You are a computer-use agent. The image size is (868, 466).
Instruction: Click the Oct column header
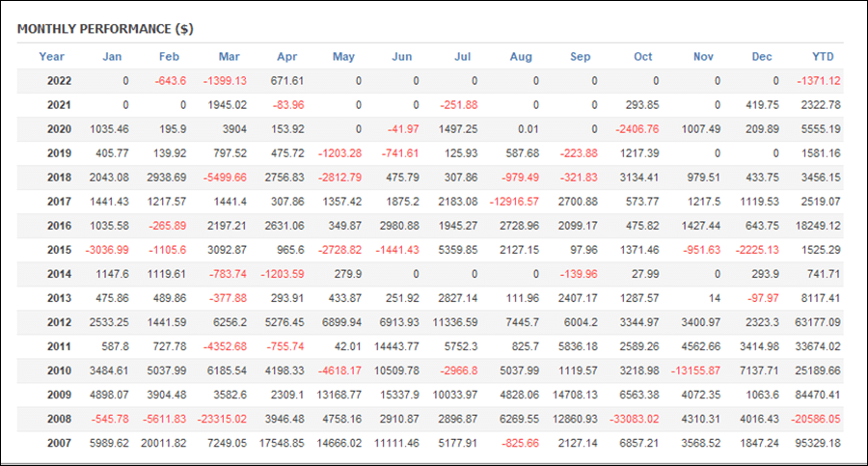[642, 57]
